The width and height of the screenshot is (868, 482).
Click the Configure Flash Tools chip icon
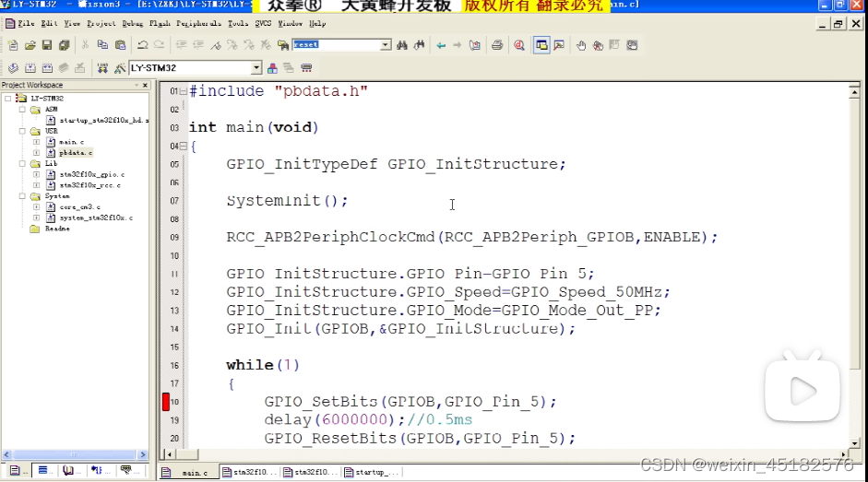click(306, 68)
